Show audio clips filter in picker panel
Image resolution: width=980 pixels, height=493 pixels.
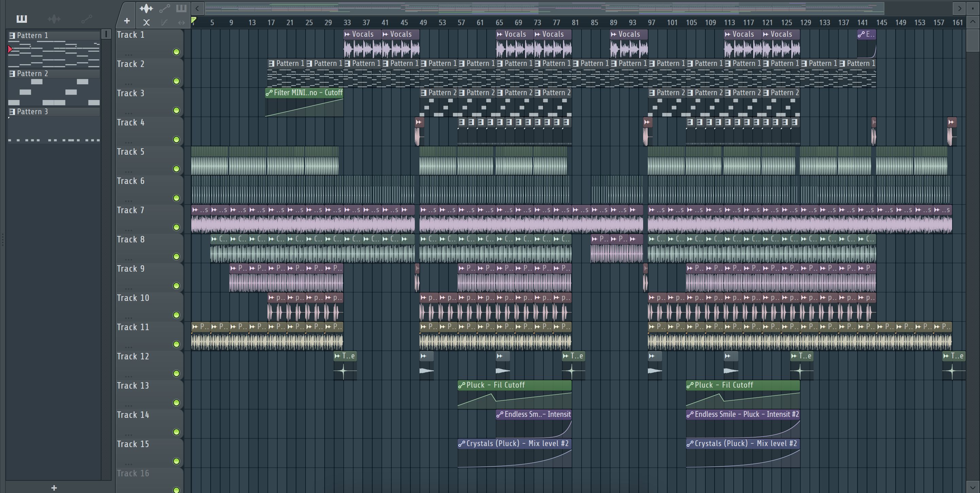point(54,19)
